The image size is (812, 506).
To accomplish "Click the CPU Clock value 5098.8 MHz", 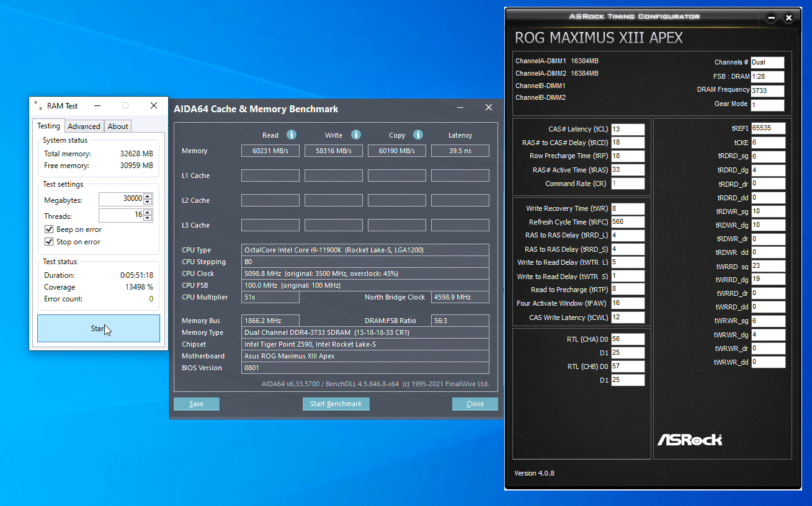I will point(365,273).
